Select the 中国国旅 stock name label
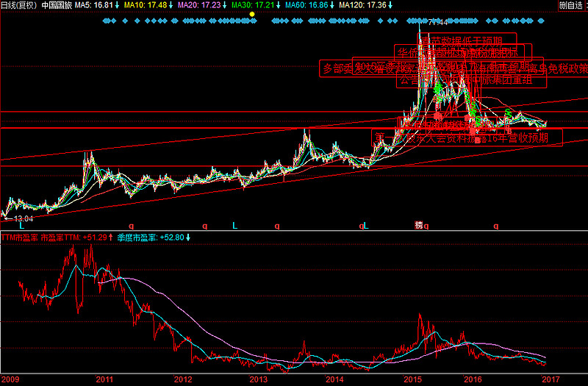This screenshot has height=386, width=588. pyautogui.click(x=57, y=5)
